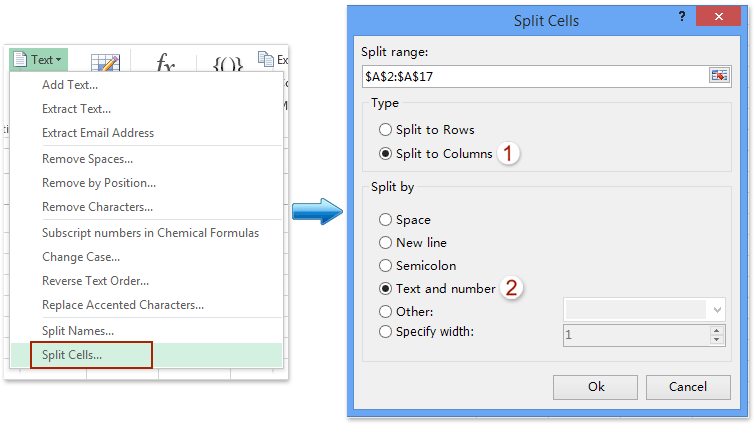Image resolution: width=756 pixels, height=425 pixels.
Task: Click the table with pencil icon in ribbon
Action: (x=106, y=65)
